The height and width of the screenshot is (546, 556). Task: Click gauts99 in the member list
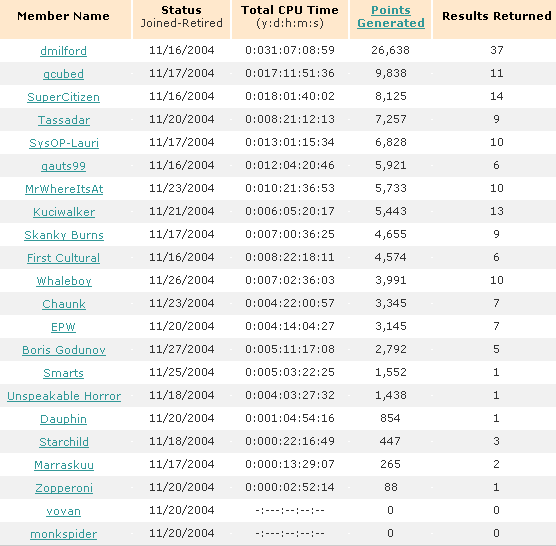[x=63, y=166]
